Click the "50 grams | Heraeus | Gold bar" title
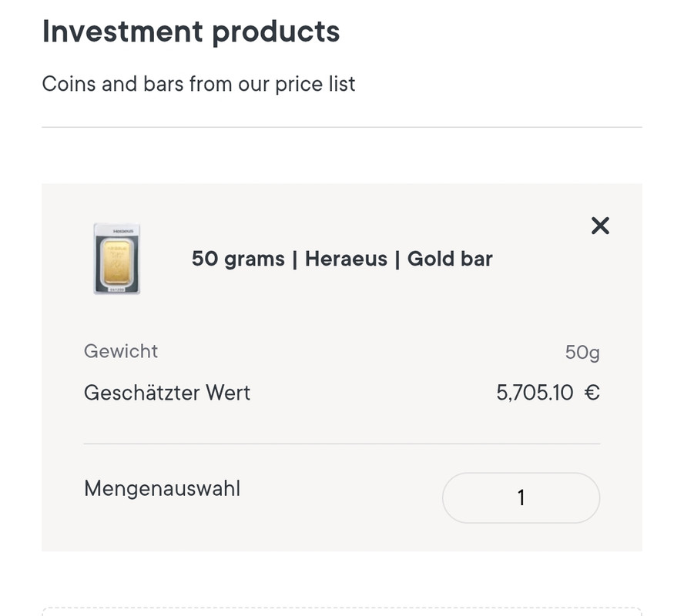This screenshot has height=616, width=684. (341, 259)
